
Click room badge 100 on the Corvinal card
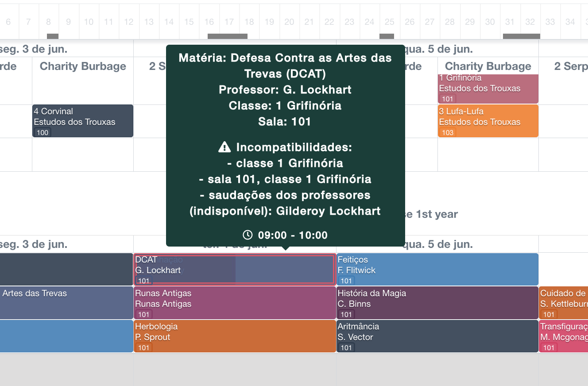43,132
